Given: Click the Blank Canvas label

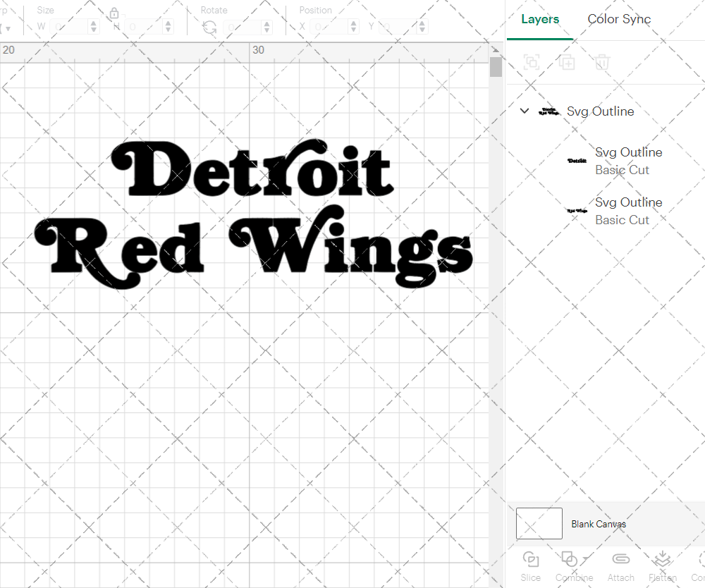Looking at the screenshot, I should point(599,524).
